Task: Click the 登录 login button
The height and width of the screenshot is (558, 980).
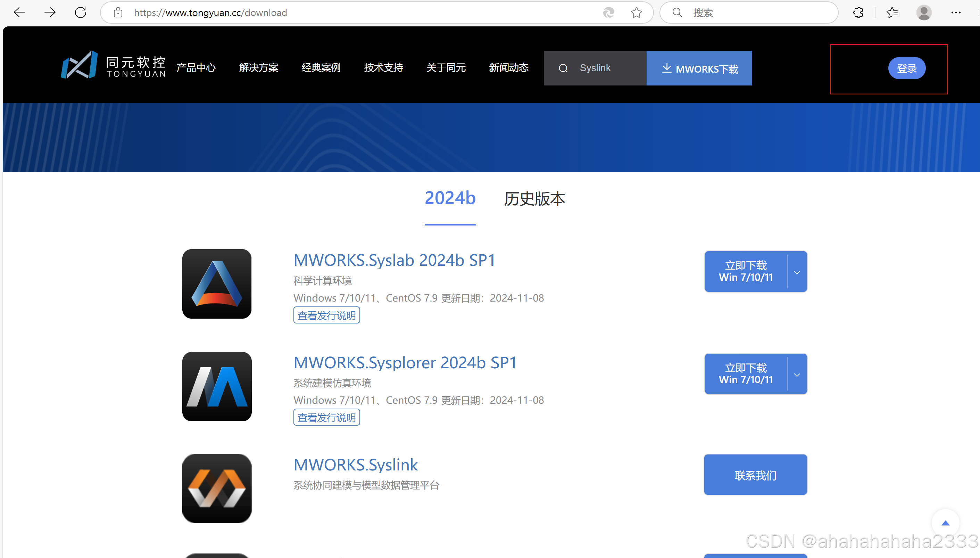Action: click(x=906, y=68)
